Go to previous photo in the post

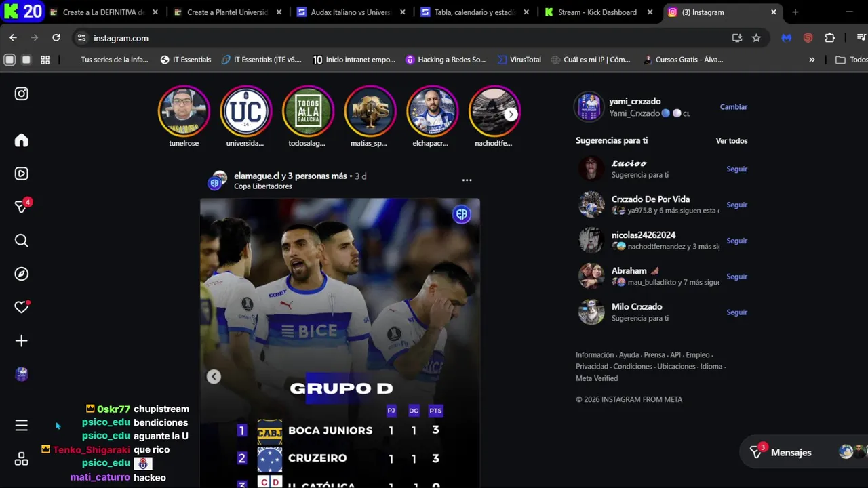[x=214, y=377]
